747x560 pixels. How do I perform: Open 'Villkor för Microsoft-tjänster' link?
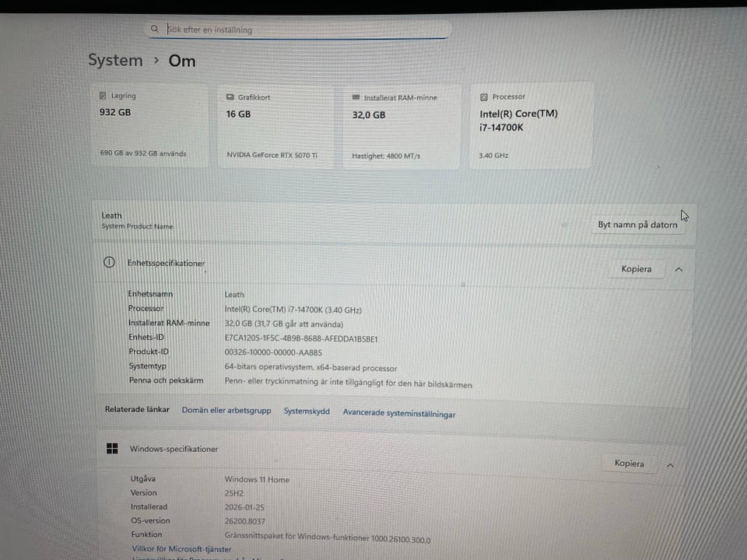pyautogui.click(x=181, y=548)
